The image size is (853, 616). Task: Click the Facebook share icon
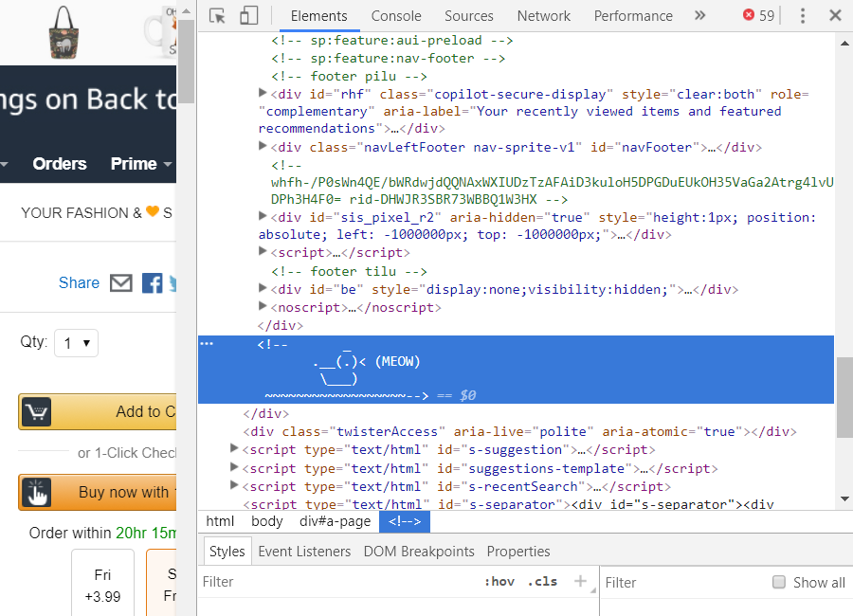pos(152,282)
